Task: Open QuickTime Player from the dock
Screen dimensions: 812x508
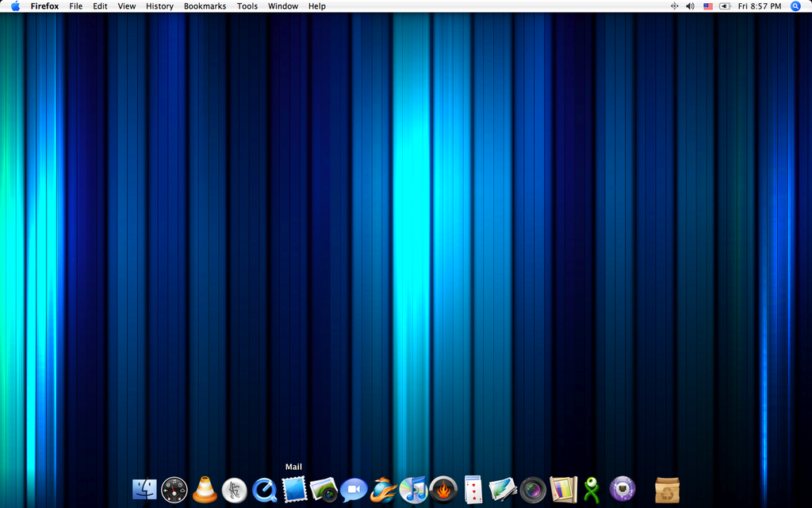Action: pos(264,490)
